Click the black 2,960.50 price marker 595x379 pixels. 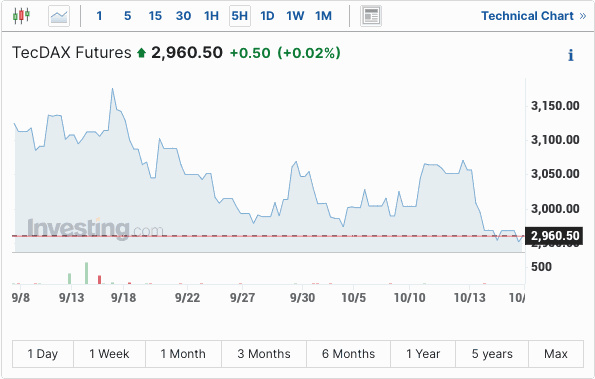click(x=554, y=236)
